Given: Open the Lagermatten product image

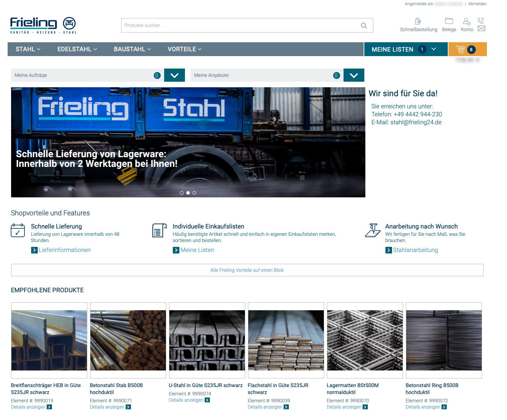Looking at the screenshot, I should tap(365, 340).
